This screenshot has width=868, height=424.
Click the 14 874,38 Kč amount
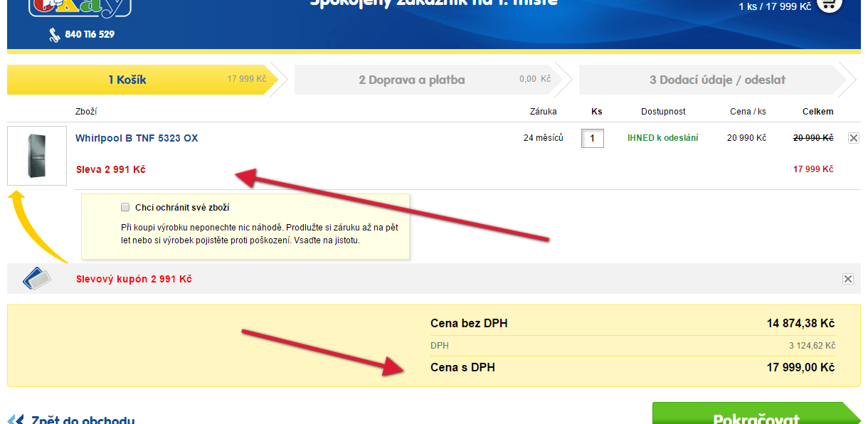(800, 324)
